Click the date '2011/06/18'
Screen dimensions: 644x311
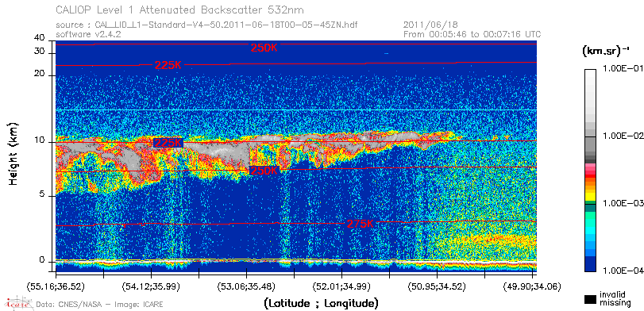click(431, 25)
